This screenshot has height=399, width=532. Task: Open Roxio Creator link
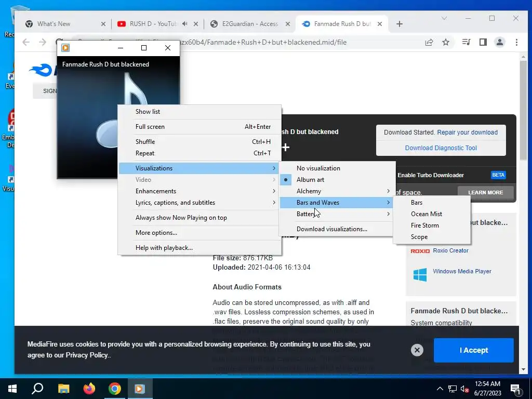(450, 250)
